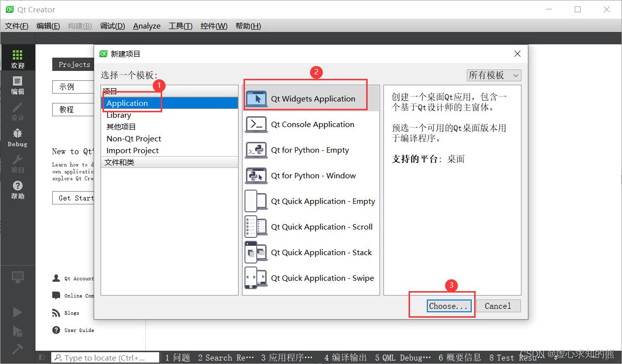Switch to Debug mode in sidebar
This screenshot has width=622, height=364.
18,137
